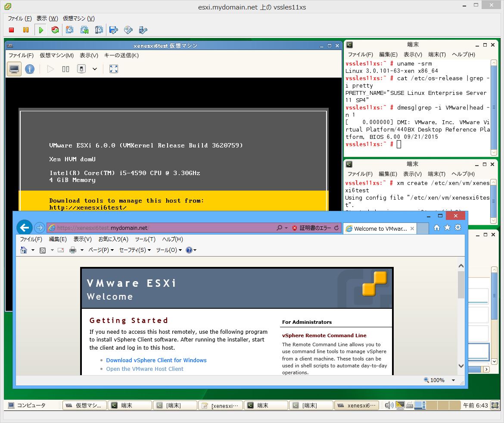Image resolution: width=504 pixels, height=423 pixels.
Task: Refresh the page in Internet Explorer
Action: tap(336, 228)
